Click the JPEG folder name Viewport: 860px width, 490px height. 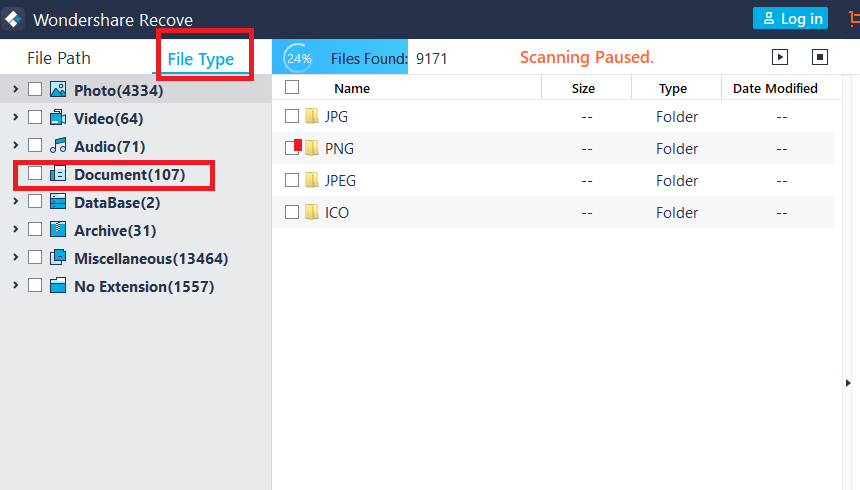tap(340, 180)
